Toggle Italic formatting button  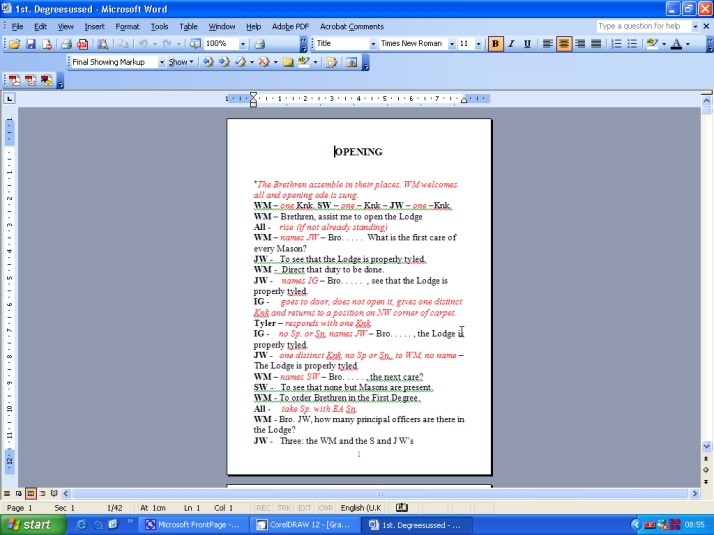(x=511, y=44)
